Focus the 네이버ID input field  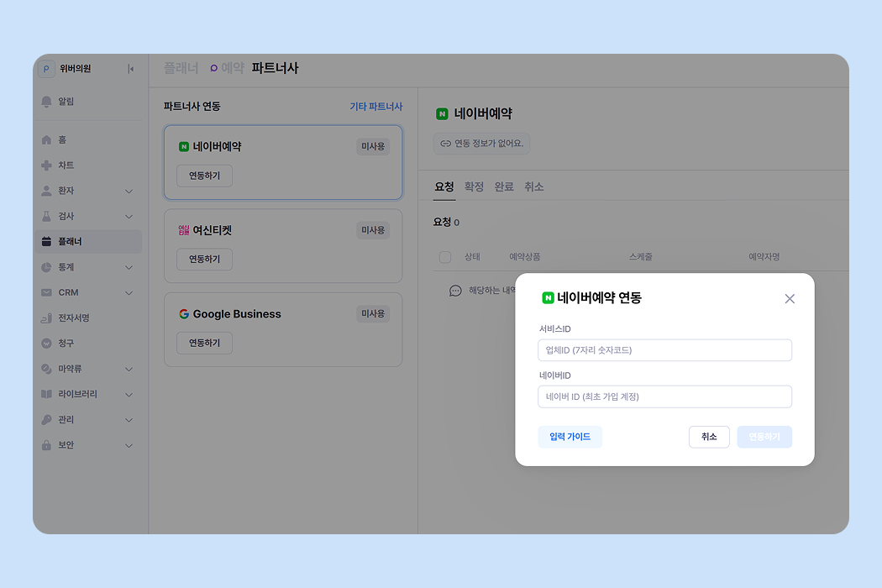665,396
